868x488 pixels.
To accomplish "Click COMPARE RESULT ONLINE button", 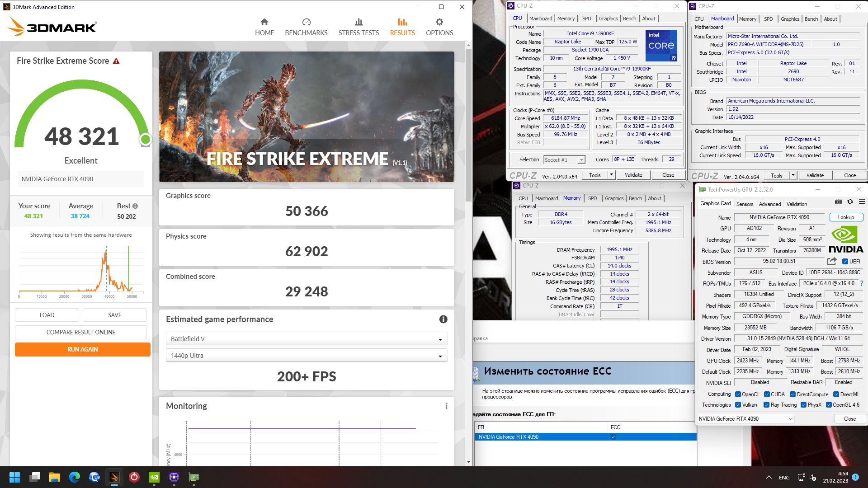I will coord(81,332).
